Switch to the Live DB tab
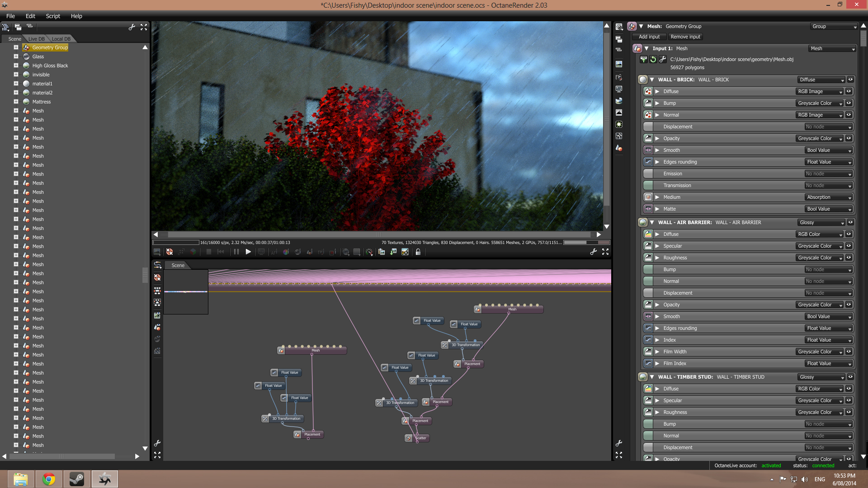The image size is (868, 488). pyautogui.click(x=36, y=39)
